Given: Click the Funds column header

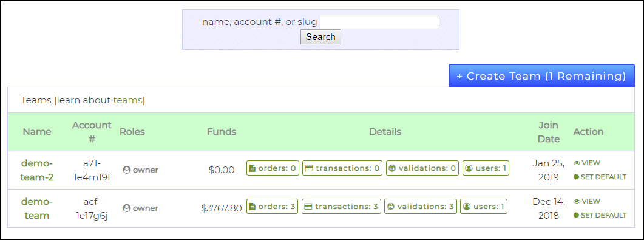Looking at the screenshot, I should (222, 132).
